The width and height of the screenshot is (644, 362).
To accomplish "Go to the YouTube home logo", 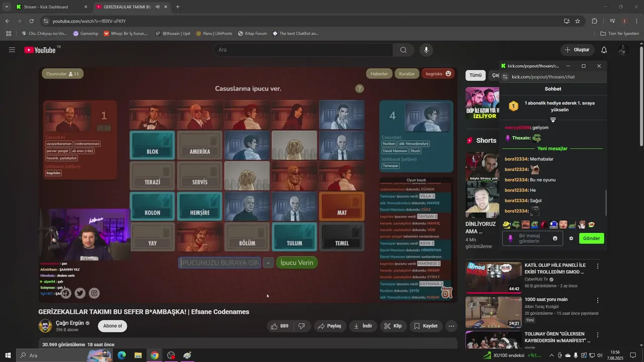I will 40,50.
